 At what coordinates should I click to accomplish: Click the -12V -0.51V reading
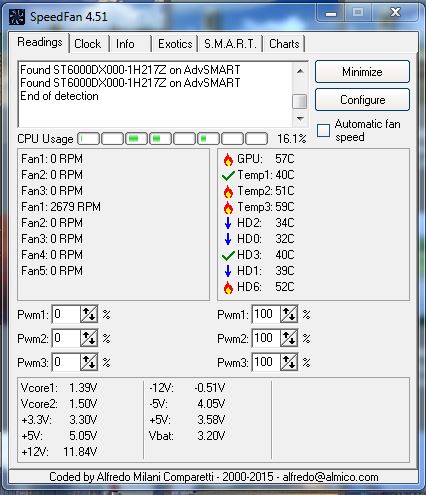(x=187, y=388)
